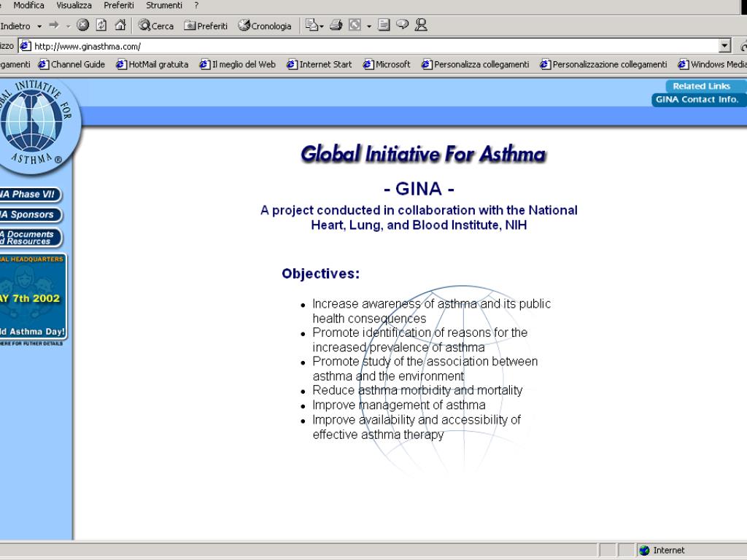Click the Messenger person icon
747x560 pixels.
tap(421, 25)
